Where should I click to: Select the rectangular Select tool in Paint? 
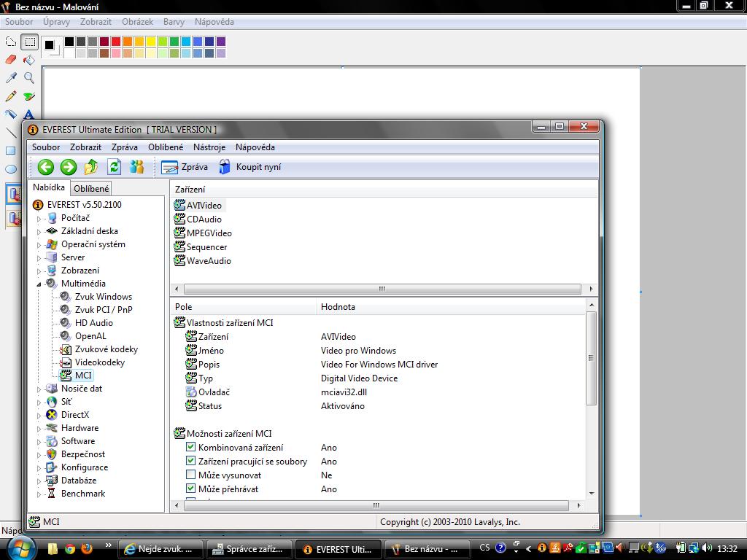coord(29,42)
